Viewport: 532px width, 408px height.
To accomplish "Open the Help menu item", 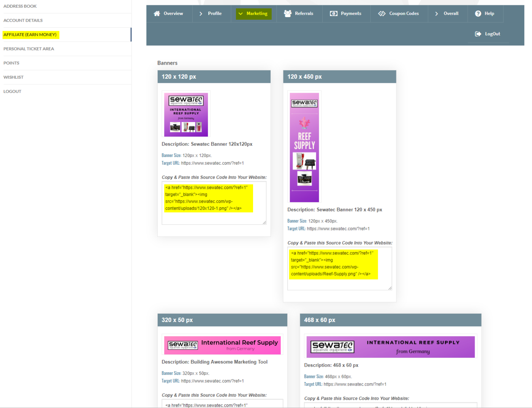I will pos(485,13).
